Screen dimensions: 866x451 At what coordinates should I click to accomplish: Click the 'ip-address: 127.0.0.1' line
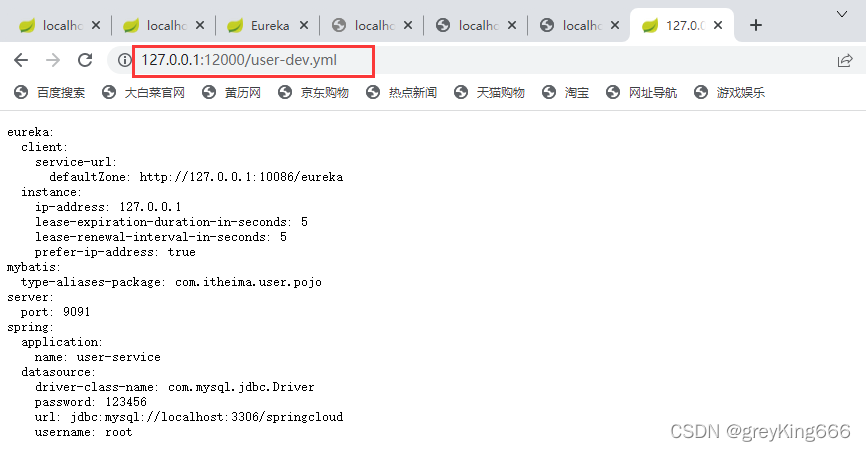108,207
